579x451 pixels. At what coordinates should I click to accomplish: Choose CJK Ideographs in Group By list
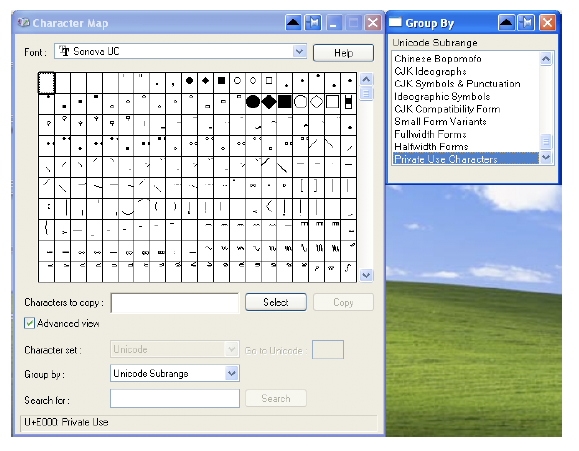point(430,71)
